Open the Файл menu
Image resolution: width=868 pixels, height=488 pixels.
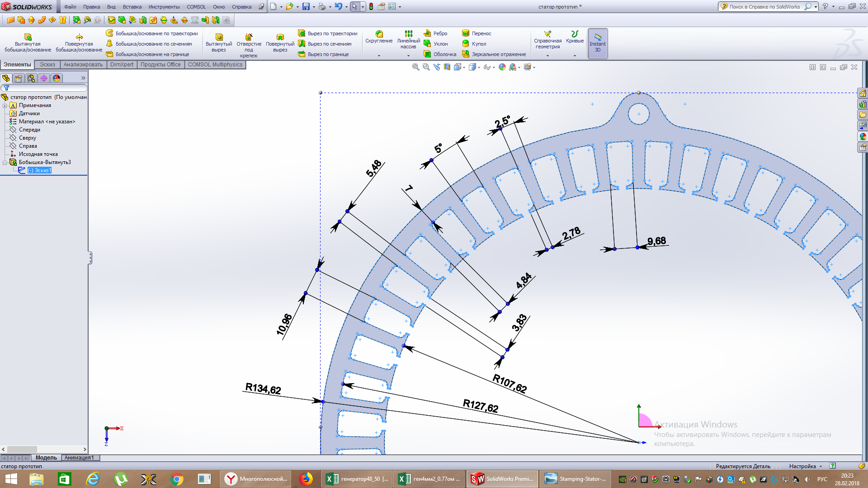[x=70, y=7]
